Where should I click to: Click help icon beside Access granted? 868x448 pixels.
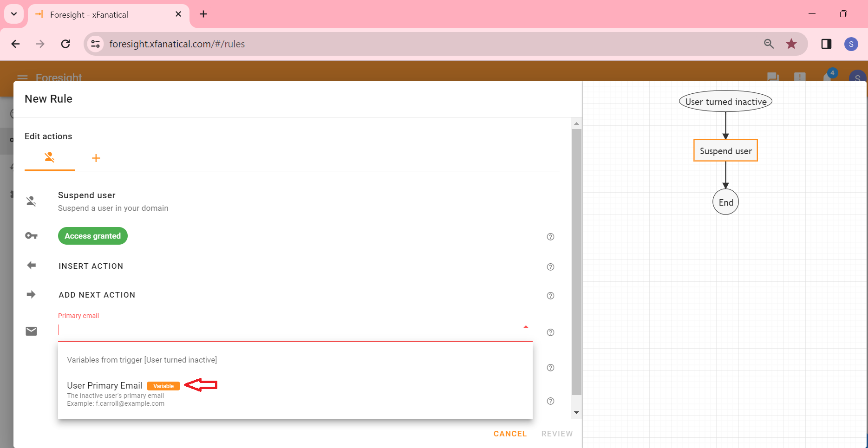coord(550,237)
